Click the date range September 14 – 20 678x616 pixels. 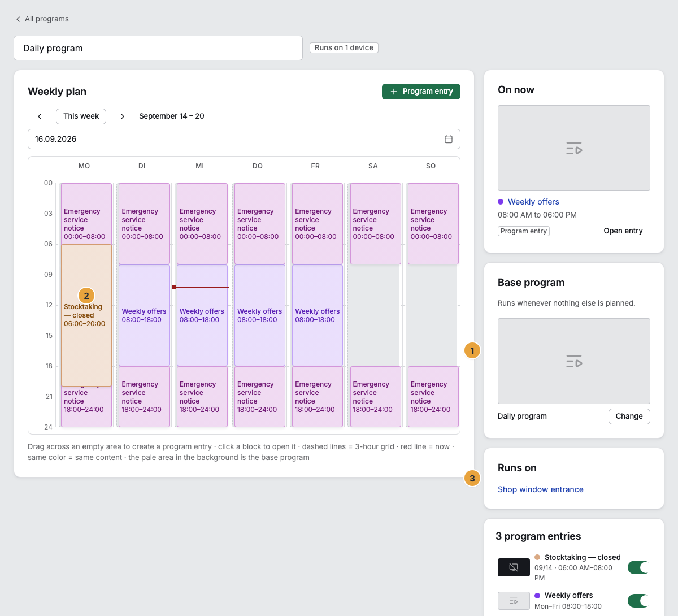(172, 116)
